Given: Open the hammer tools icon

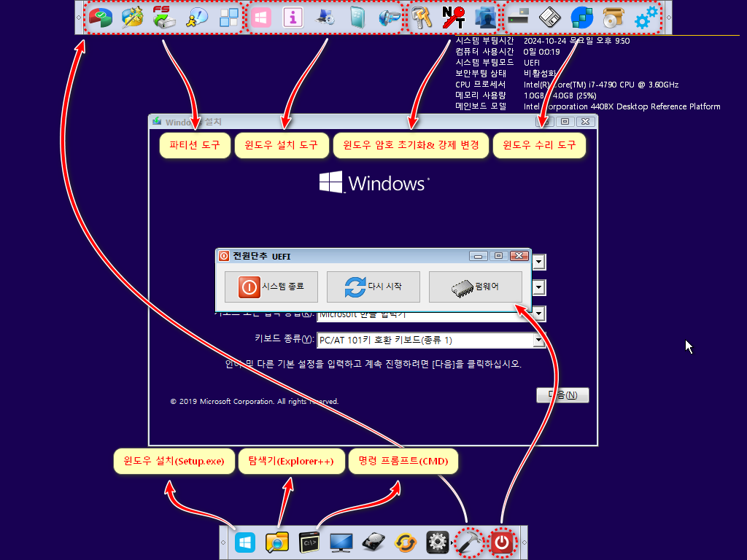Looking at the screenshot, I should tap(470, 542).
